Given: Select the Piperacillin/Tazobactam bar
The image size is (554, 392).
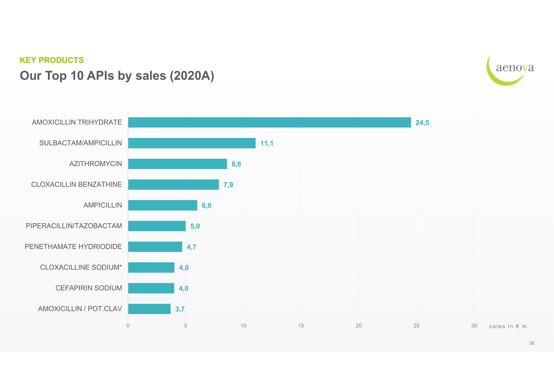Looking at the screenshot, I should (157, 226).
